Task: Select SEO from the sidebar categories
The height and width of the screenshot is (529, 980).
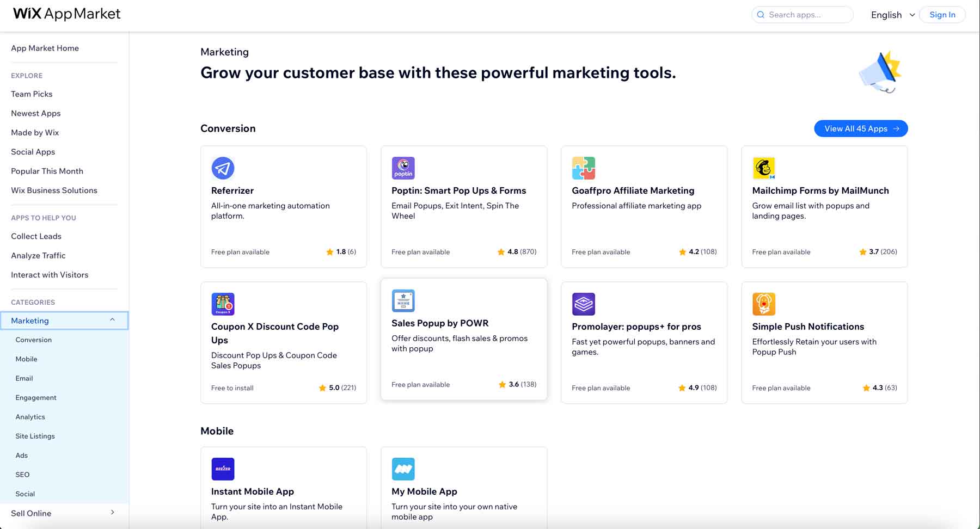Action: (22, 474)
